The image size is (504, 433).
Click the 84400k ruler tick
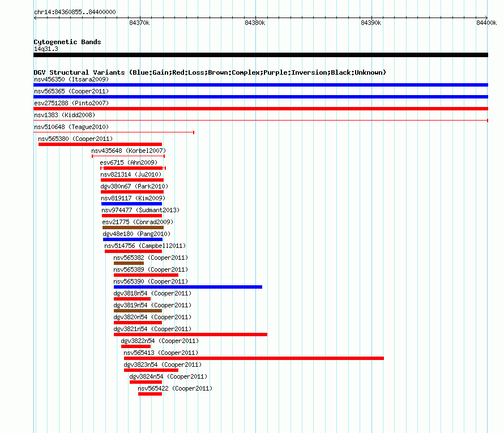coord(486,23)
